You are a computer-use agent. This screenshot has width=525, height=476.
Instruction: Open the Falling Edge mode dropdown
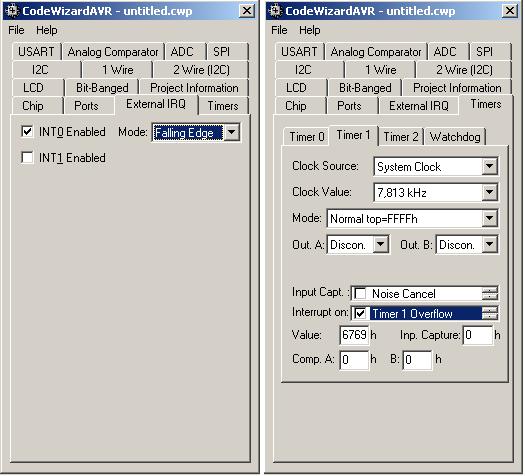click(x=231, y=133)
